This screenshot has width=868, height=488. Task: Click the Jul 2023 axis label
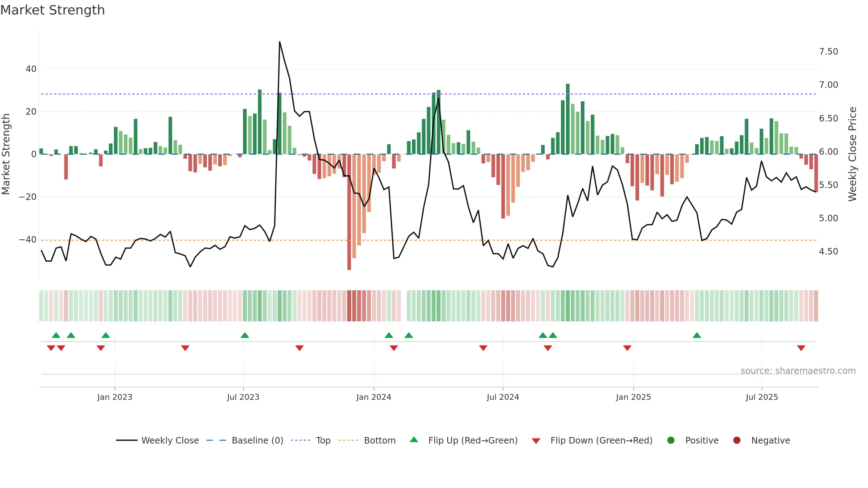(x=243, y=397)
